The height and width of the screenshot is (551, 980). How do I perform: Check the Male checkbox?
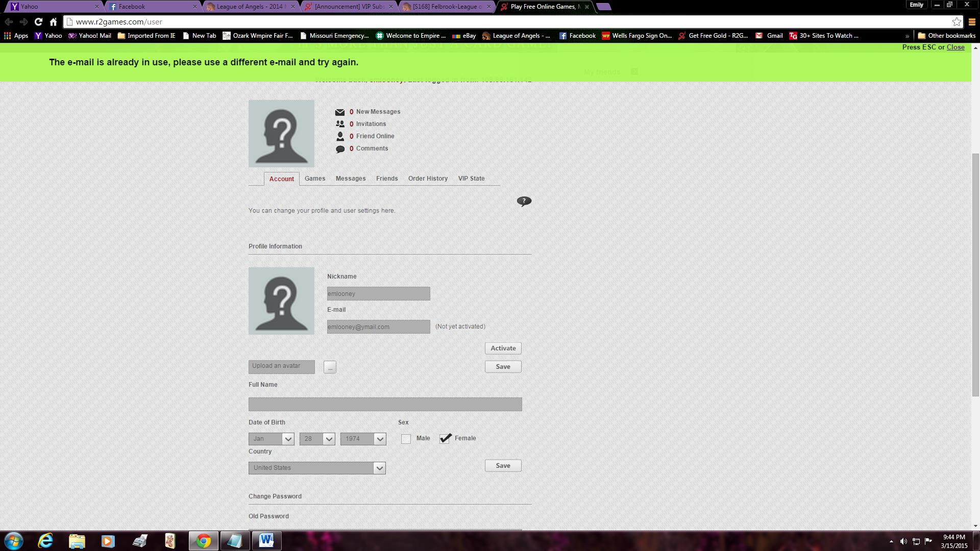point(406,439)
